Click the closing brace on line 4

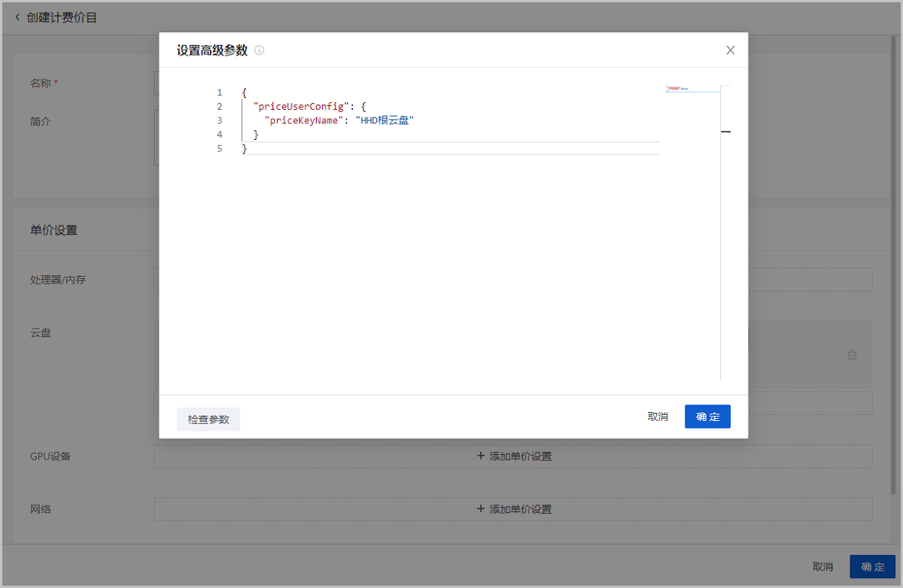pyautogui.click(x=256, y=135)
